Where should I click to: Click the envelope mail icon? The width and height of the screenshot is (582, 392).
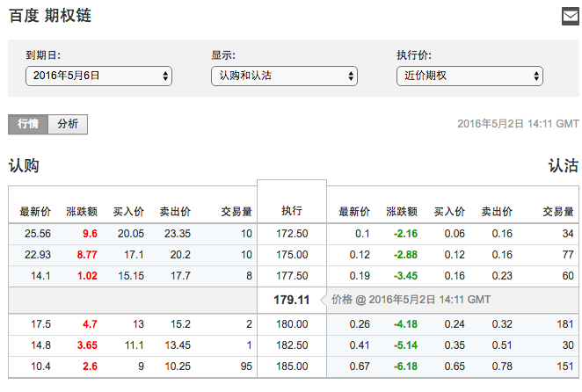click(x=569, y=16)
